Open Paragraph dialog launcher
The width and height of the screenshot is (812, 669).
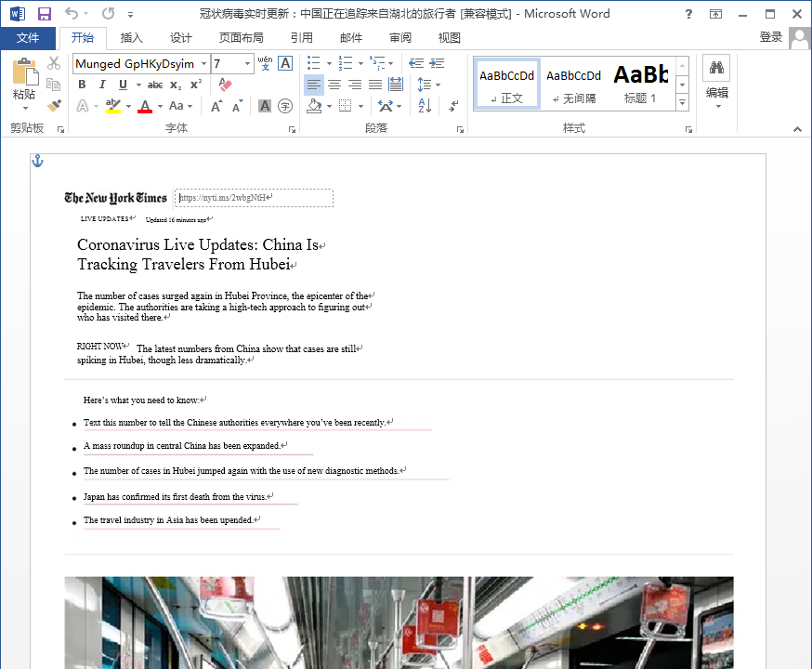tap(461, 129)
